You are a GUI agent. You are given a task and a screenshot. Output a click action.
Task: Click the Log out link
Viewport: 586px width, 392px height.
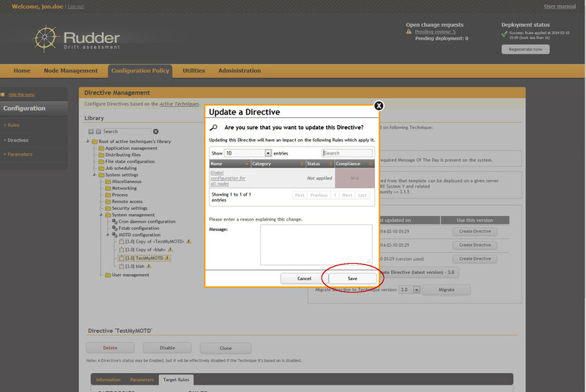point(76,7)
